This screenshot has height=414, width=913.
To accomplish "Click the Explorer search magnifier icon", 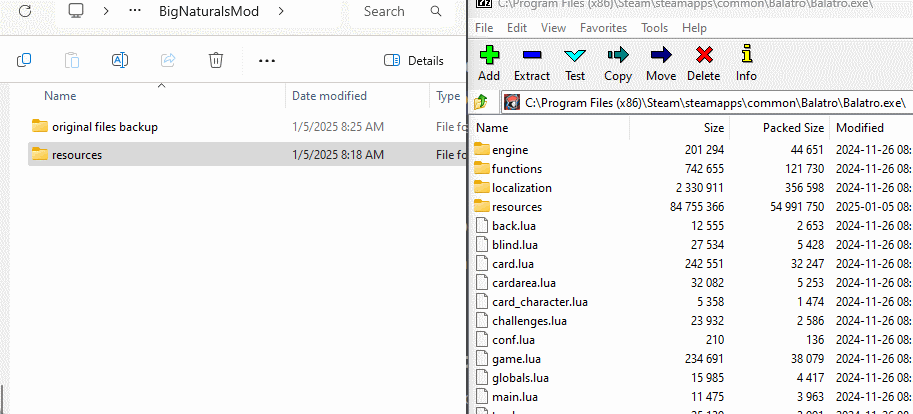I will 436,11.
